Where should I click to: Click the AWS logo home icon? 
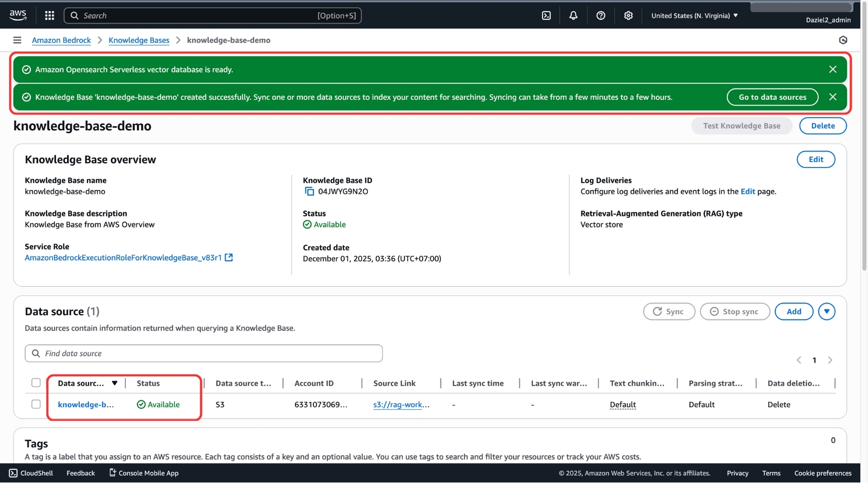(x=18, y=15)
